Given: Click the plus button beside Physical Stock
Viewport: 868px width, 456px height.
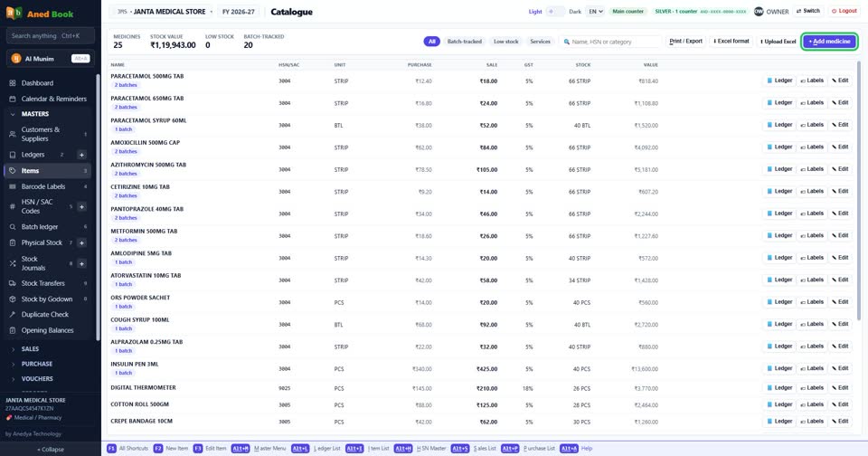Looking at the screenshot, I should click(x=81, y=242).
